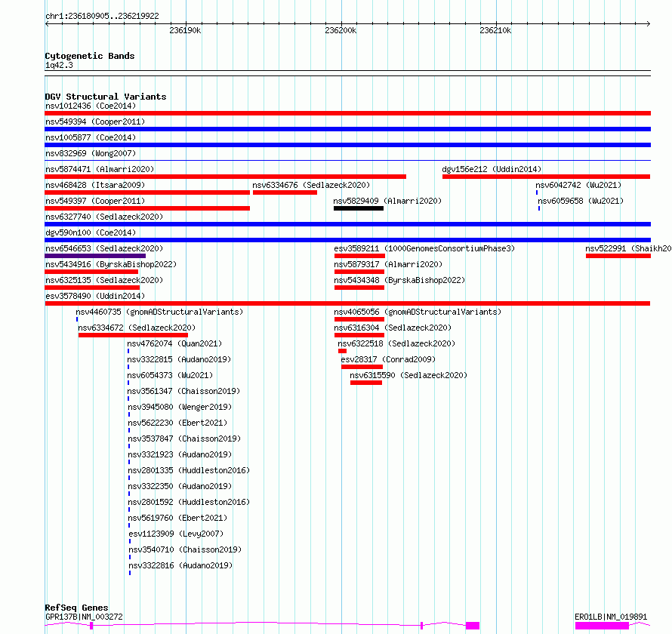Viewport: 672px width, 634px height.
Task: Click nsv4065056 (gnomADStructuralVariants) label
Action: point(418,312)
